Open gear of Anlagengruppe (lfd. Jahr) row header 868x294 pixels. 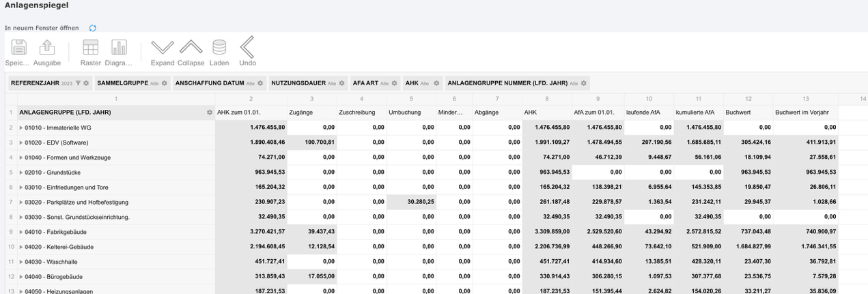pyautogui.click(x=209, y=113)
